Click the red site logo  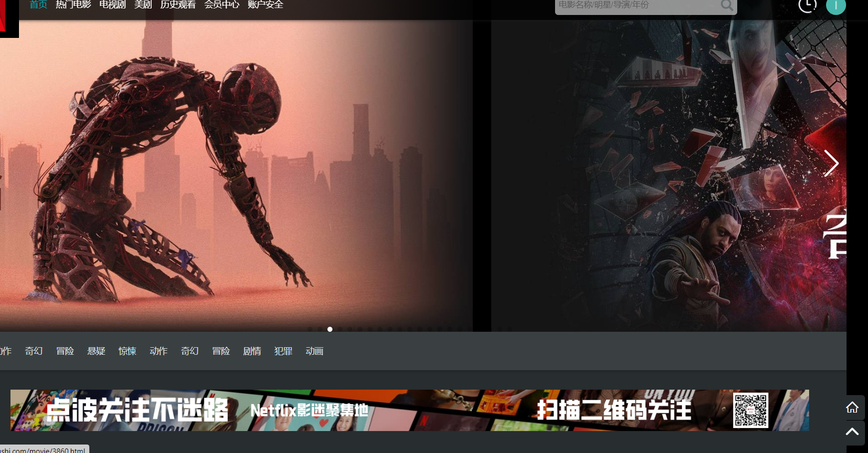coord(9,18)
